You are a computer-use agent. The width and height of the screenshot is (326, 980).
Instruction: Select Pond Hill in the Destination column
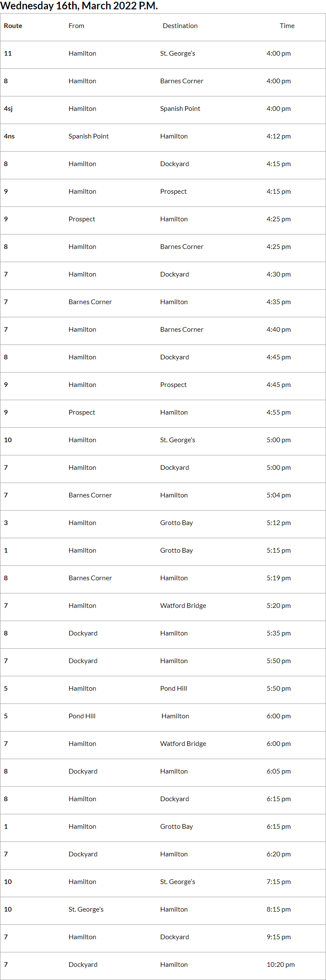(174, 689)
